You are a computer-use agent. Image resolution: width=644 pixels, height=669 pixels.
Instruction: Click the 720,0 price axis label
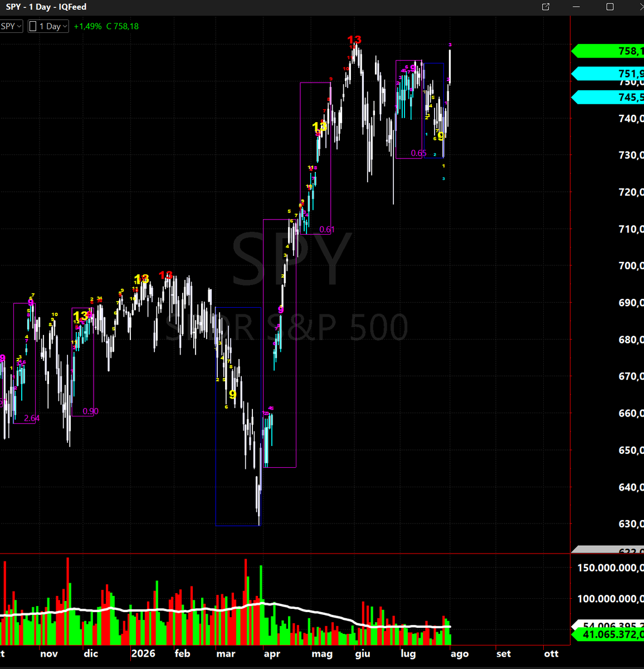click(631, 192)
